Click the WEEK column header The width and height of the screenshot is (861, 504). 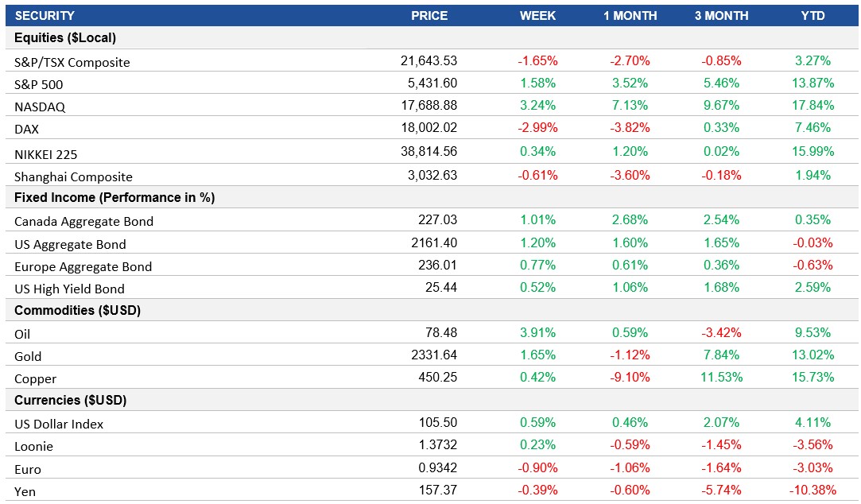(x=537, y=15)
